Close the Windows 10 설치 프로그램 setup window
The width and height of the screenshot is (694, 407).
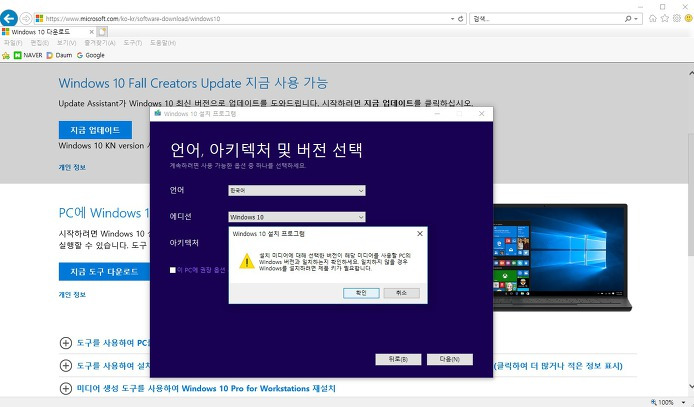(x=482, y=114)
